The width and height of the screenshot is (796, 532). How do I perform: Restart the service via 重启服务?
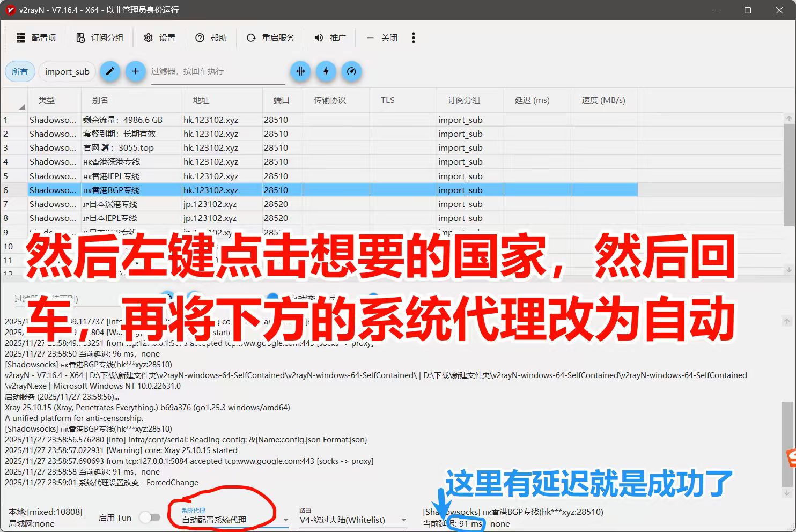coord(270,38)
